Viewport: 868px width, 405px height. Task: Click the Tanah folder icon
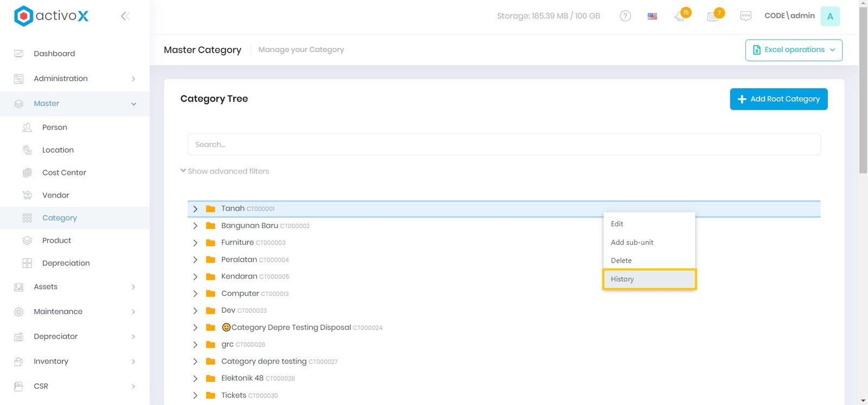pos(210,209)
